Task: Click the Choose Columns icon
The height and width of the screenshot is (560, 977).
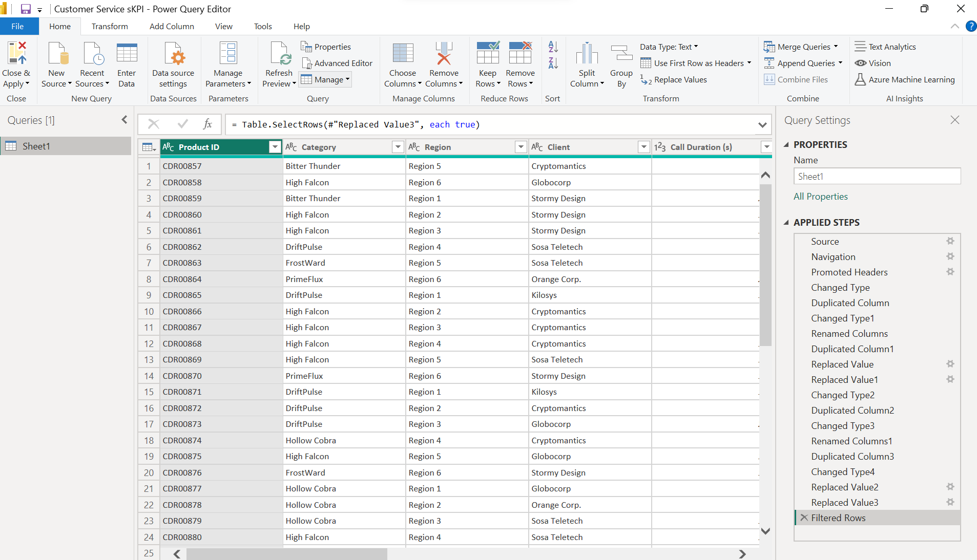Action: pos(403,53)
